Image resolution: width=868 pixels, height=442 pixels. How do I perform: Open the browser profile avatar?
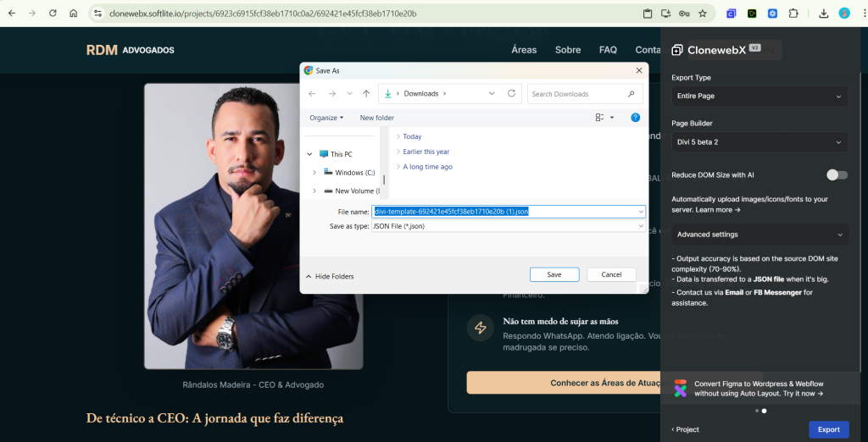click(x=844, y=14)
